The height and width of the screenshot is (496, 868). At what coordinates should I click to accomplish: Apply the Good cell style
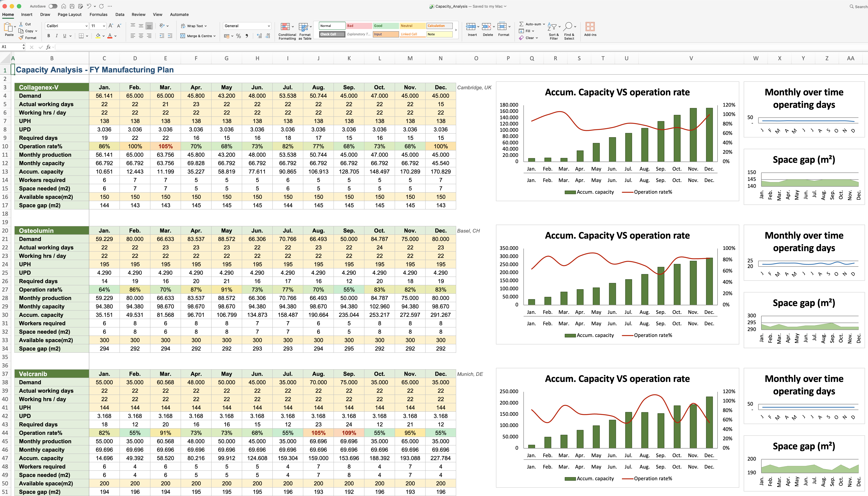coord(386,26)
